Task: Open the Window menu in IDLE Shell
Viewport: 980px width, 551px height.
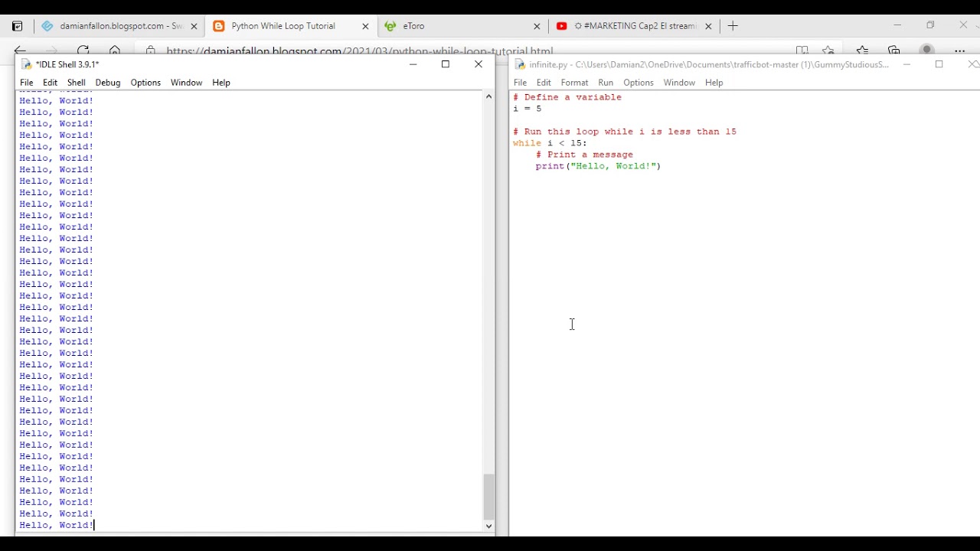Action: (186, 83)
